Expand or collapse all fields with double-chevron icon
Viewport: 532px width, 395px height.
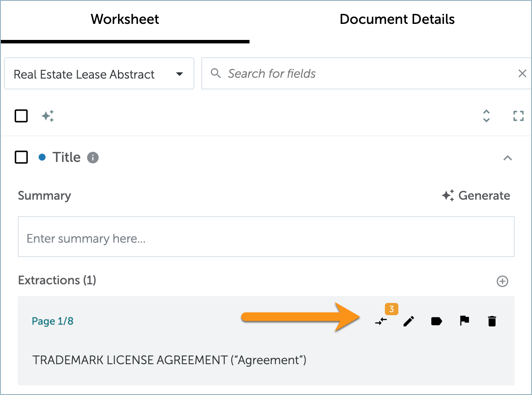point(486,116)
